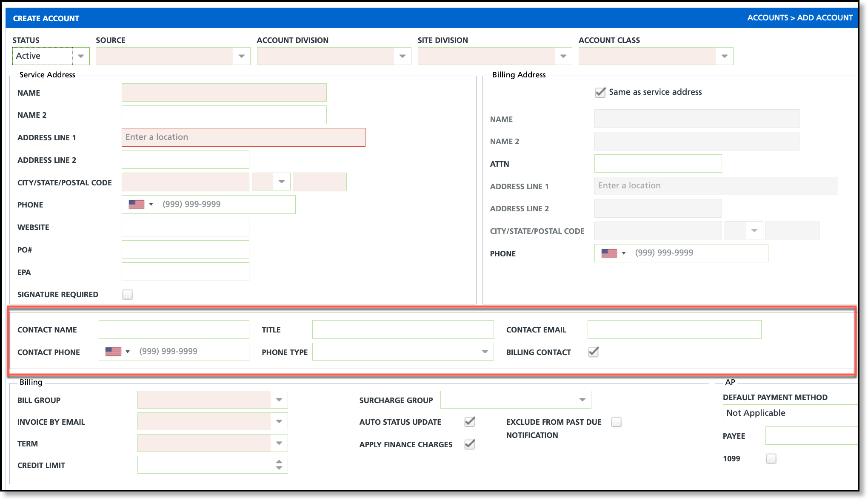Image resolution: width=868 pixels, height=500 pixels.
Task: Click Credit Limit up spinner arrow
Action: point(279,461)
